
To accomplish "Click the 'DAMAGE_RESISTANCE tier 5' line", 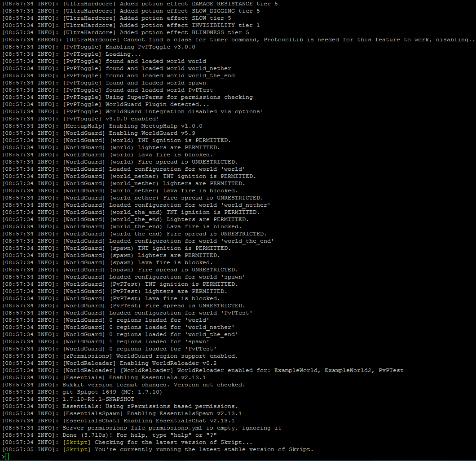I will coord(140,4).
